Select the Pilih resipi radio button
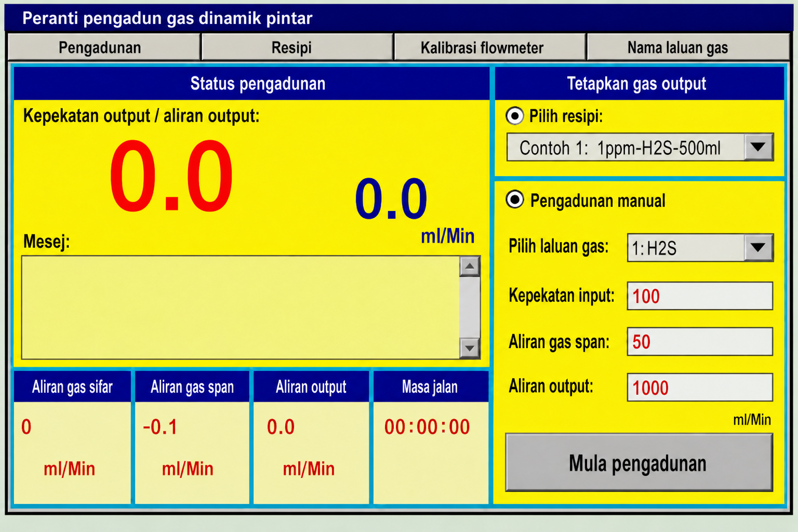 point(515,116)
